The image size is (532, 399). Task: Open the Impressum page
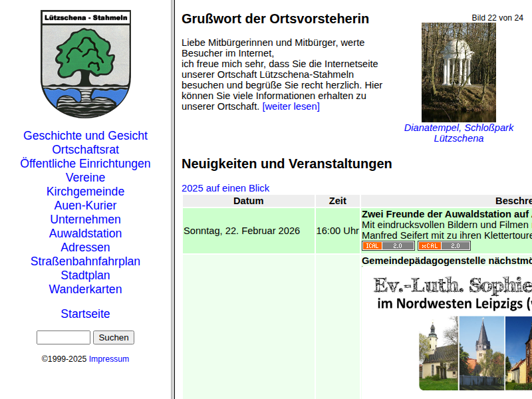click(x=109, y=358)
